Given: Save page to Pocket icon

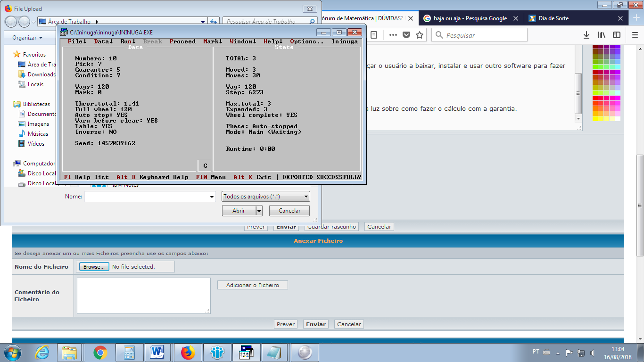Looking at the screenshot, I should click(406, 35).
